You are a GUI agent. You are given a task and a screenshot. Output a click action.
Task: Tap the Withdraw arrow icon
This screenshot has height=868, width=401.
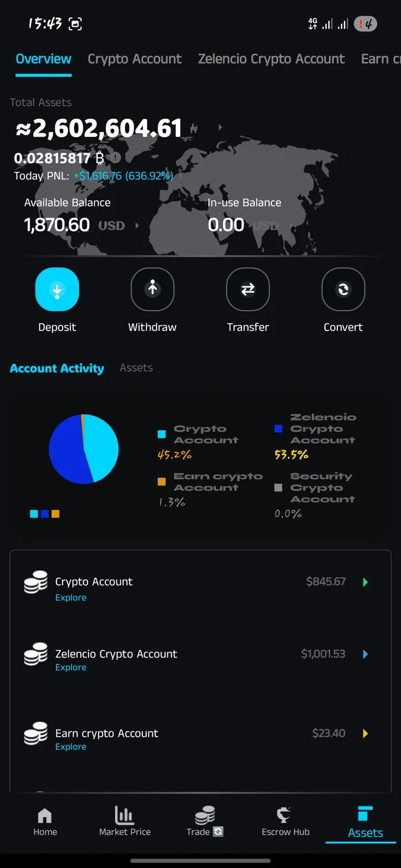click(x=152, y=289)
